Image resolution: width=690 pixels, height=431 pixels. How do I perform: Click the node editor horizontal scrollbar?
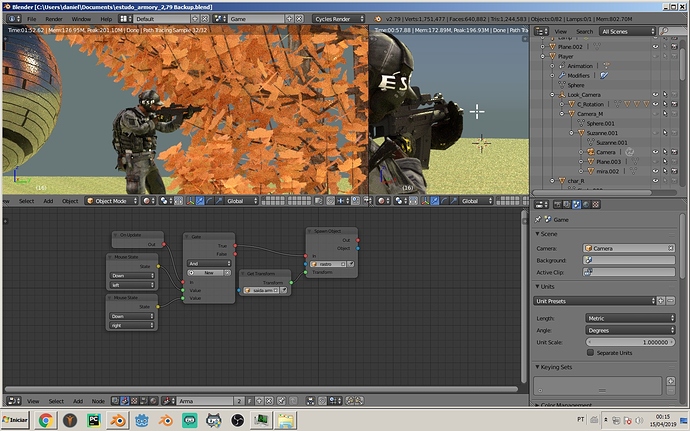(261, 389)
